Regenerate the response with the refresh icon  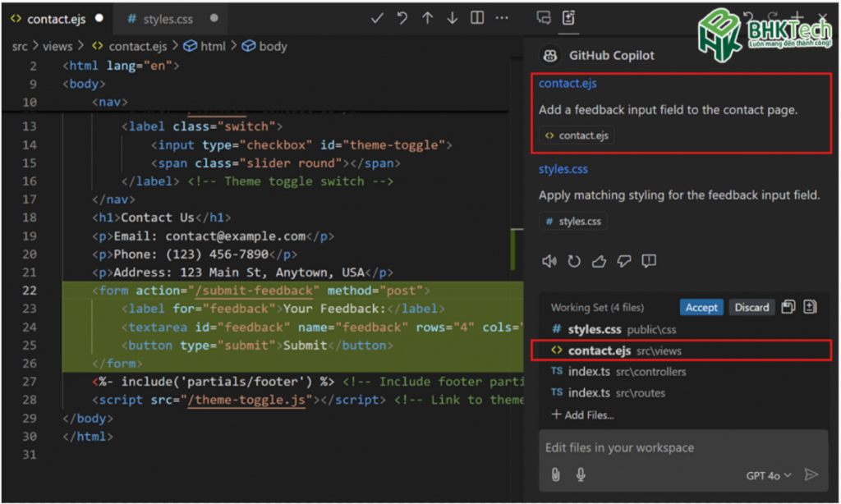(x=574, y=260)
